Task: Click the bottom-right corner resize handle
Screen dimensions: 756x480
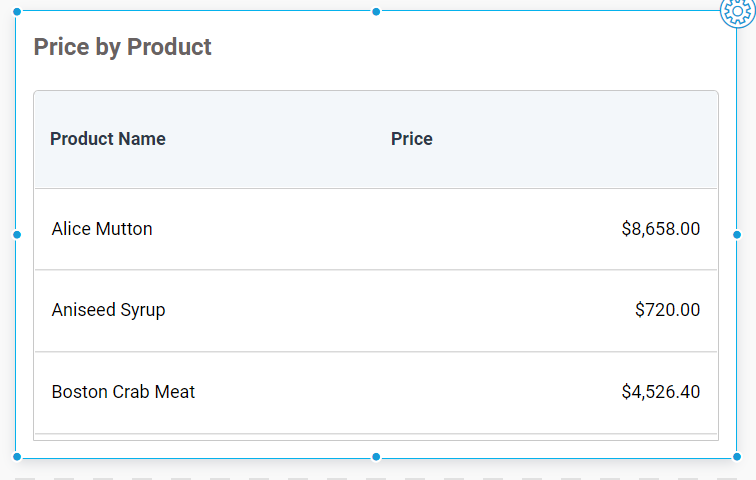Action: (737, 457)
